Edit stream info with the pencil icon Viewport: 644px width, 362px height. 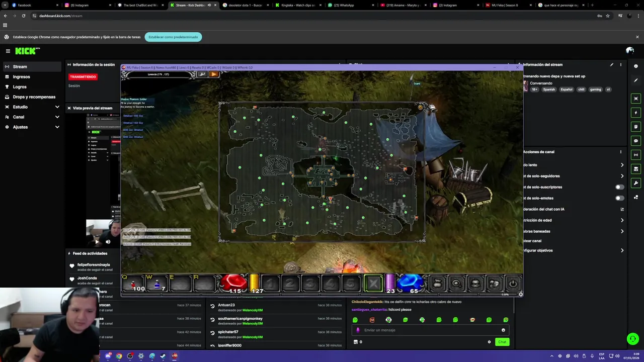point(612,65)
